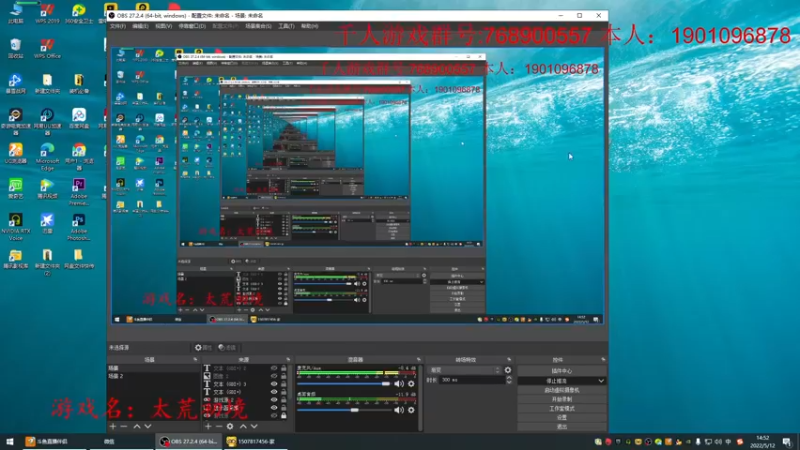Image resolution: width=800 pixels, height=450 pixels.
Task: Remove the selected scene with minus icon
Action: tap(124, 426)
